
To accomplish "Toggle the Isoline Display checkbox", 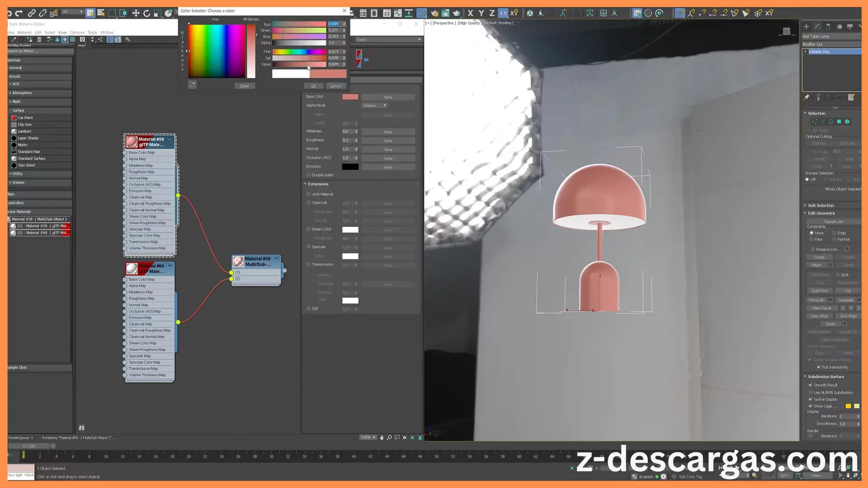I will point(811,399).
